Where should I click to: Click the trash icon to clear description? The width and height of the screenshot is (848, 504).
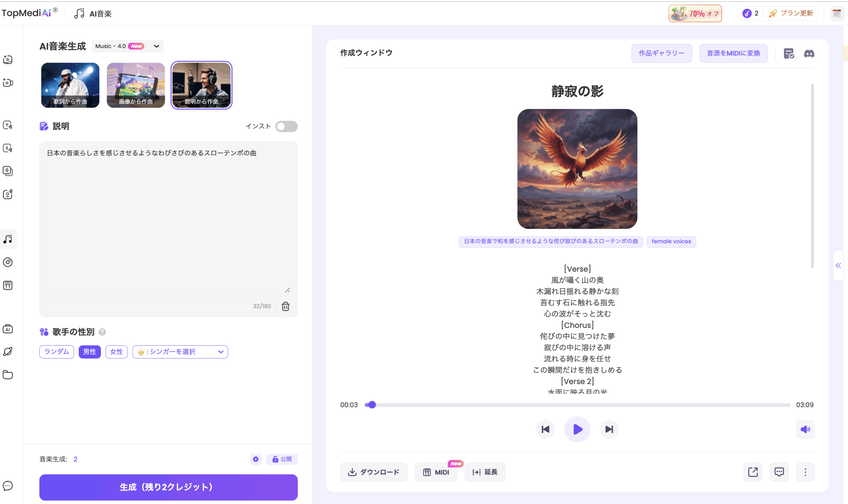click(x=286, y=306)
